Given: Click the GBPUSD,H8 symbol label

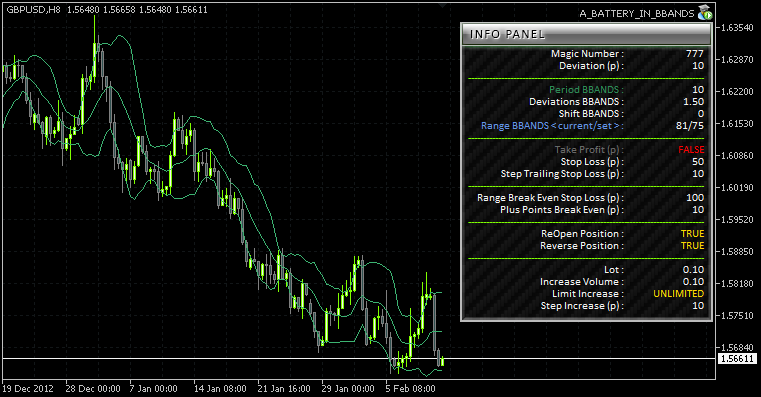Looking at the screenshot, I should (33, 9).
